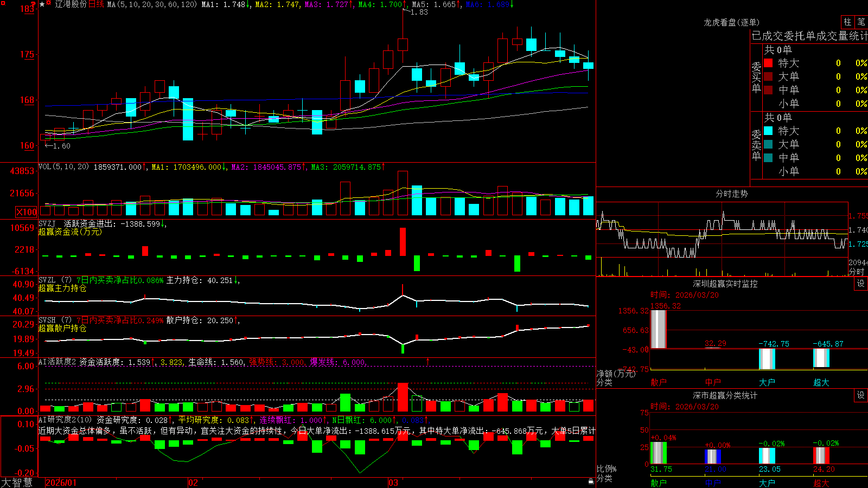The image size is (868, 488).
Task: Click the MA(5,10,20,30,60,120) indicator label
Action: 152,4
